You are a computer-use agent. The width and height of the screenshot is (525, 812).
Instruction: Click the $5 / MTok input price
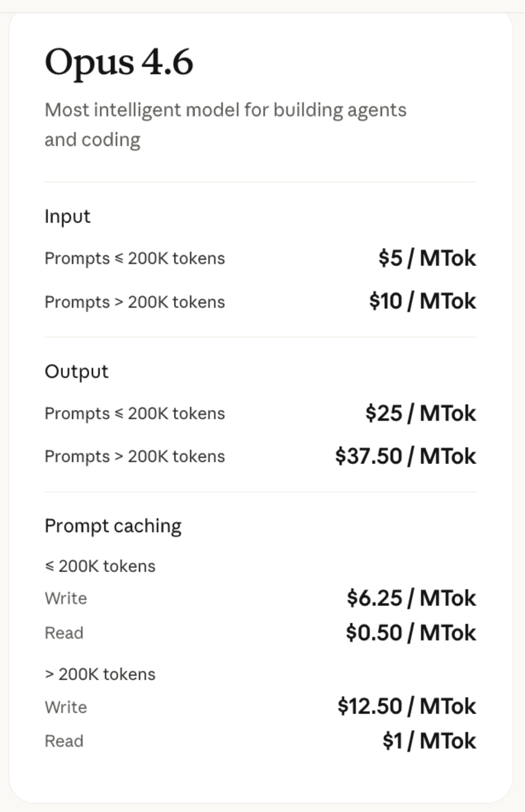tap(427, 258)
